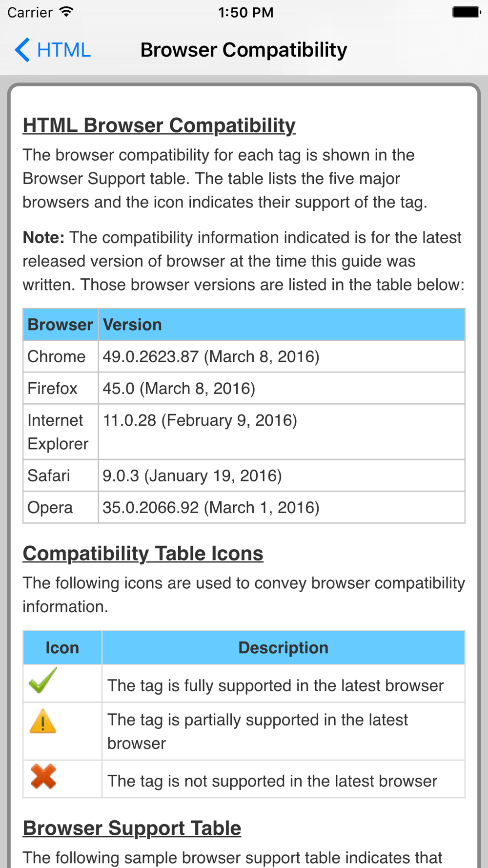
Task: Tap the back chevron to HTML
Action: click(22, 50)
